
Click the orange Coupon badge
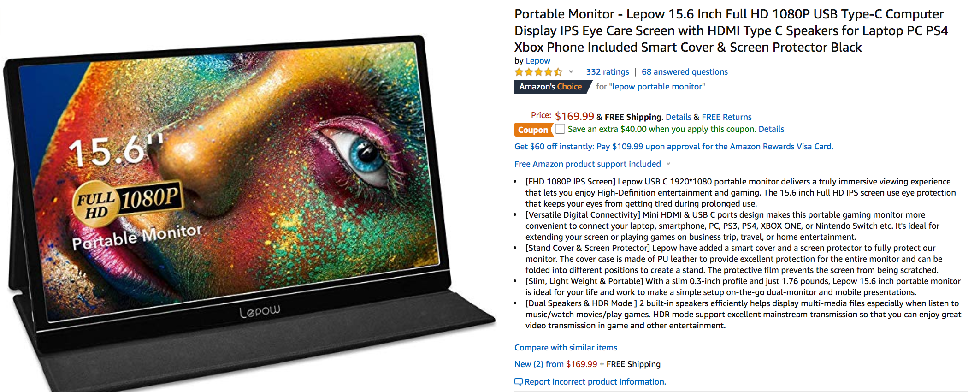tap(533, 130)
